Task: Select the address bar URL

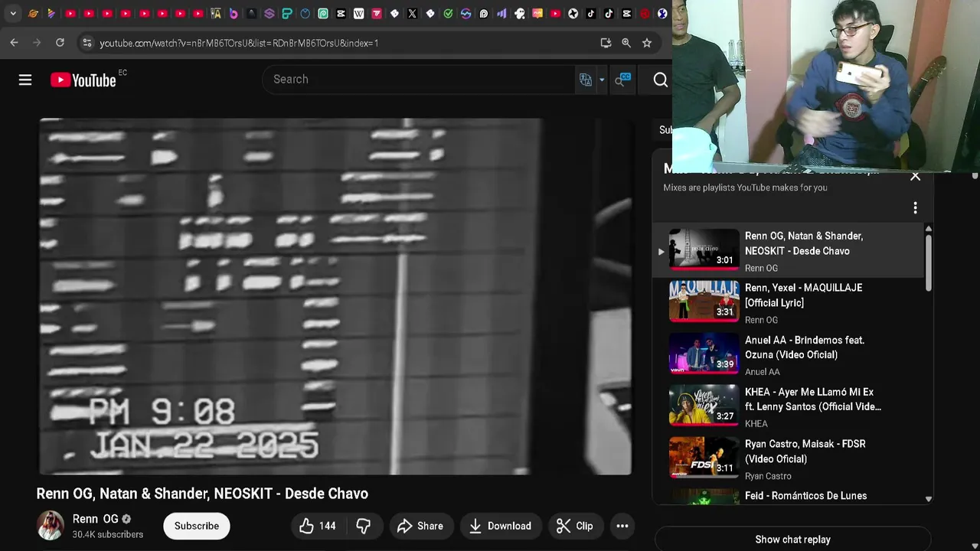Action: [239, 43]
